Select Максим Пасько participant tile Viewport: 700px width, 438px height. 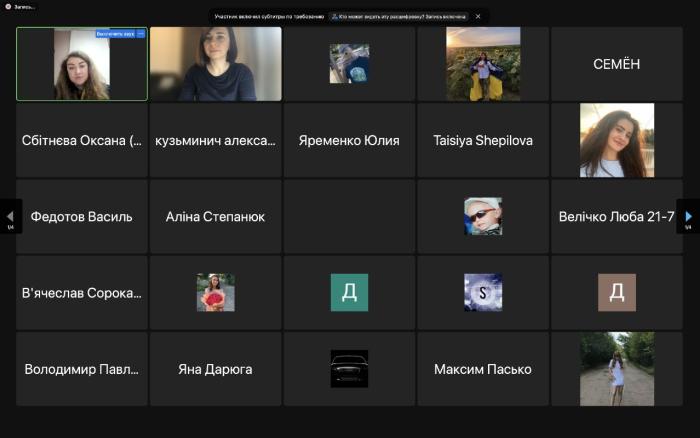pos(483,369)
